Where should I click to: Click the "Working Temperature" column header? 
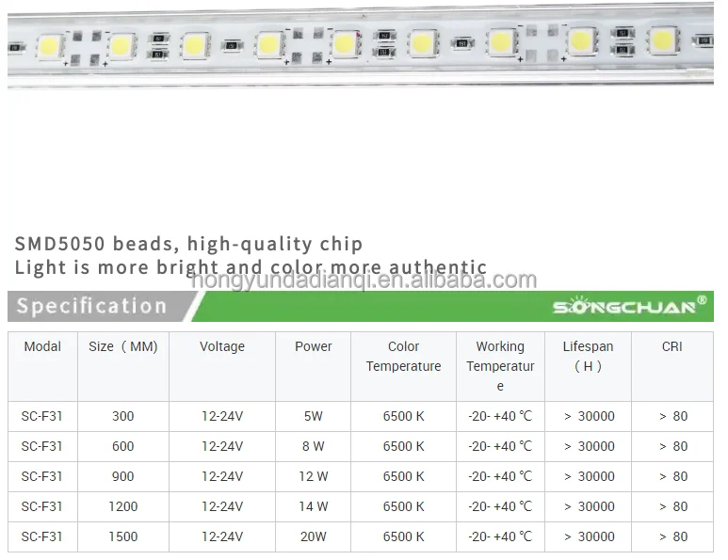point(500,366)
